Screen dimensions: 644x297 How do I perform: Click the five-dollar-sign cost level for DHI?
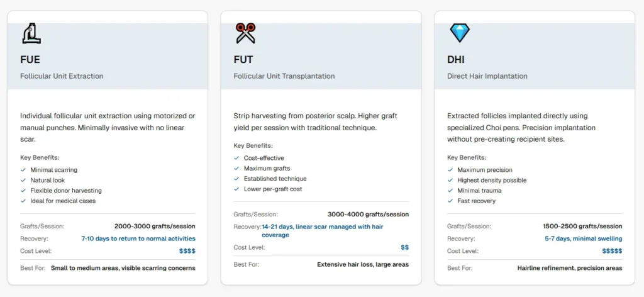[x=612, y=250]
